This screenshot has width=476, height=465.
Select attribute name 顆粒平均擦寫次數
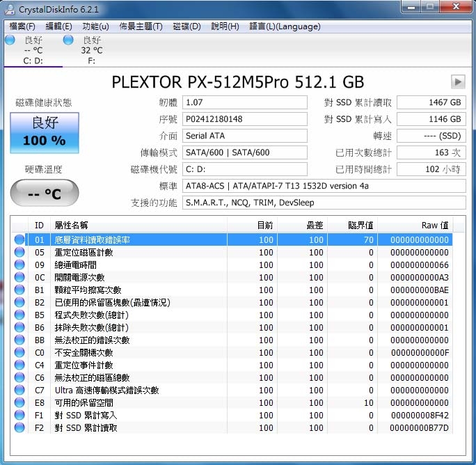click(x=88, y=290)
